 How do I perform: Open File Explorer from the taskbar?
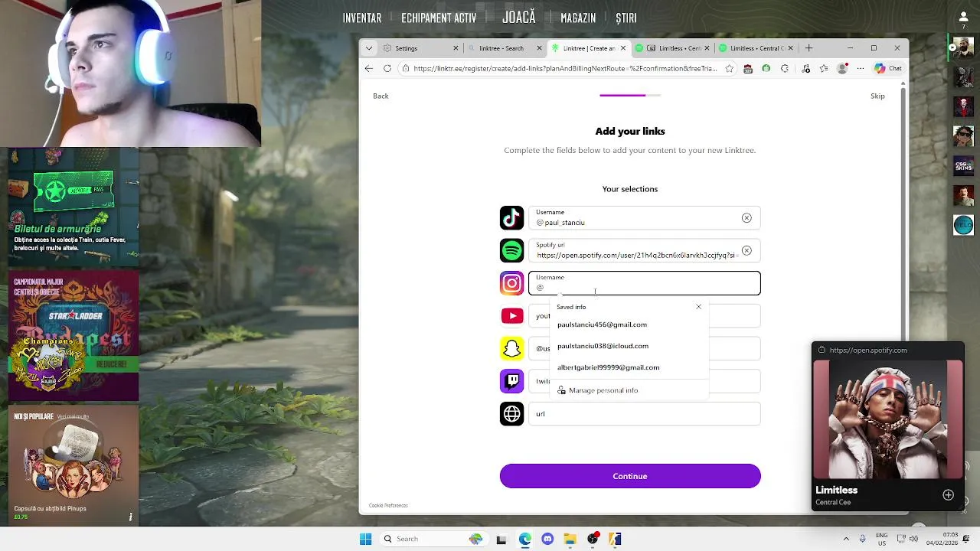tap(570, 539)
